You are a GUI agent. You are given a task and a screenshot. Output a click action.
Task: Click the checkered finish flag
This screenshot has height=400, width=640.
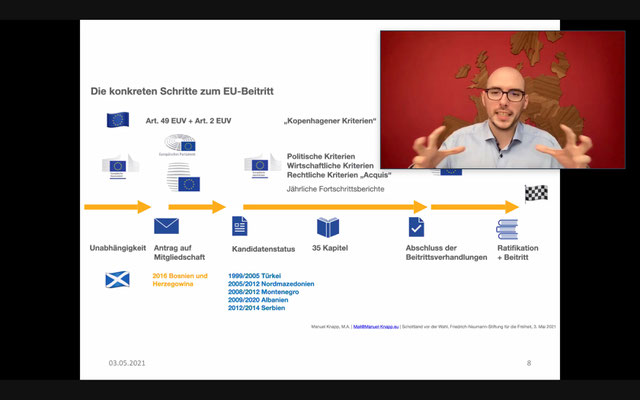[x=536, y=193]
